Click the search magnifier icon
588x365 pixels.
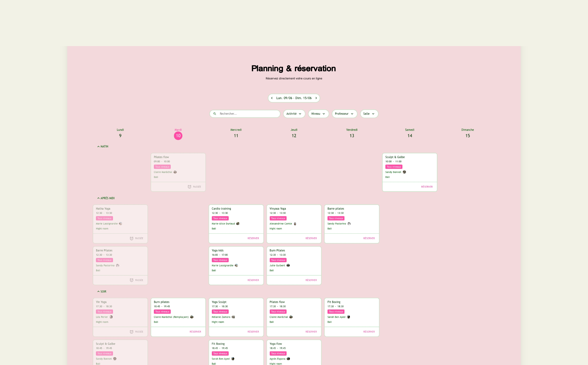click(215, 114)
